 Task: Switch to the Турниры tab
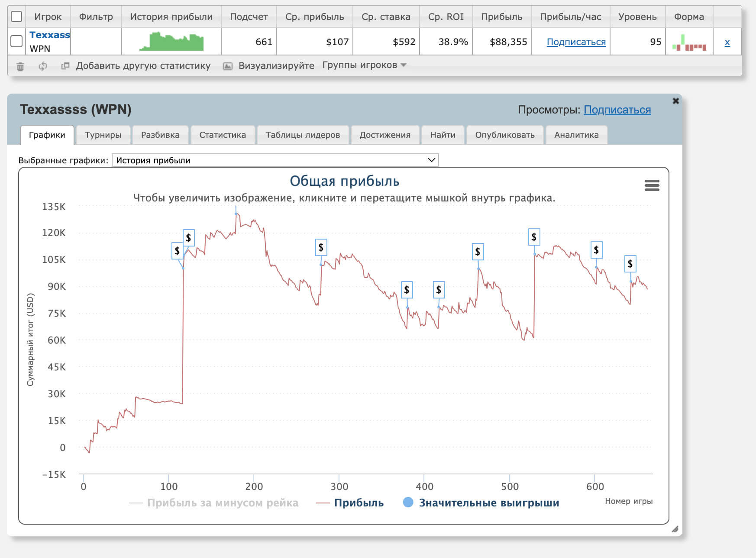(103, 135)
